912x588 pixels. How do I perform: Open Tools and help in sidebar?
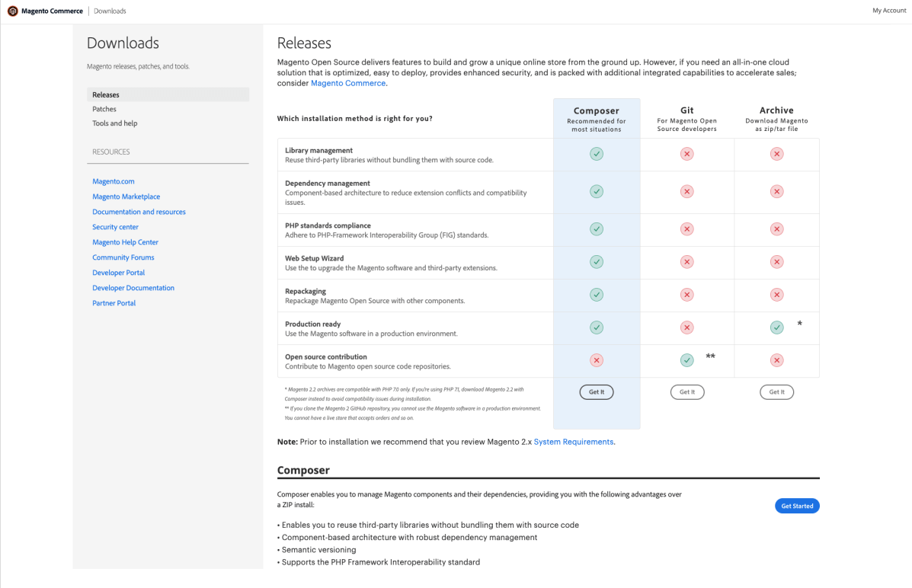pos(114,123)
